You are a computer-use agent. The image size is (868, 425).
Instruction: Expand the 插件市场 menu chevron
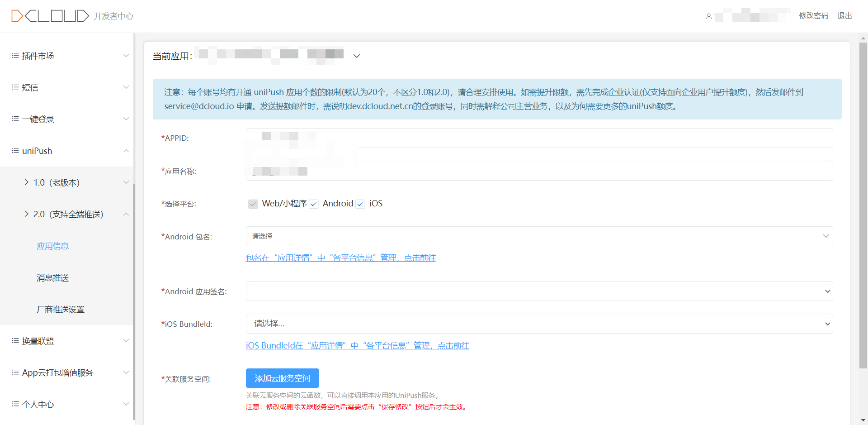tap(126, 56)
